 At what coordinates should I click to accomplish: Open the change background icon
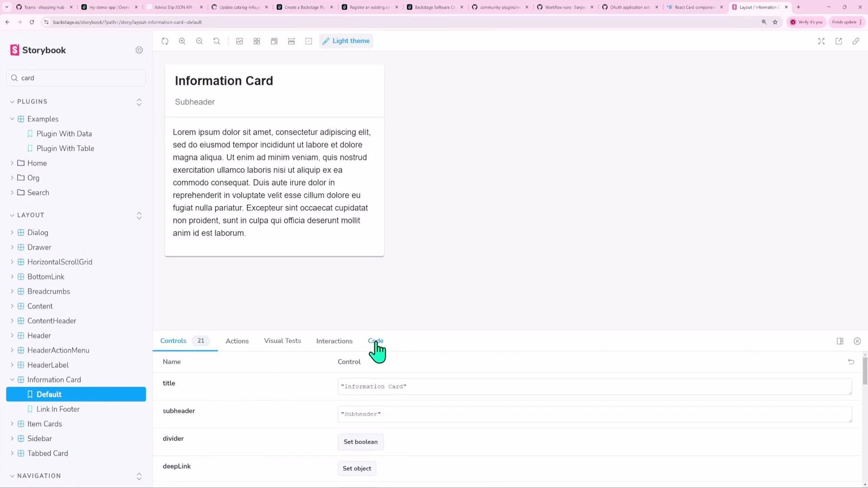[x=240, y=41]
